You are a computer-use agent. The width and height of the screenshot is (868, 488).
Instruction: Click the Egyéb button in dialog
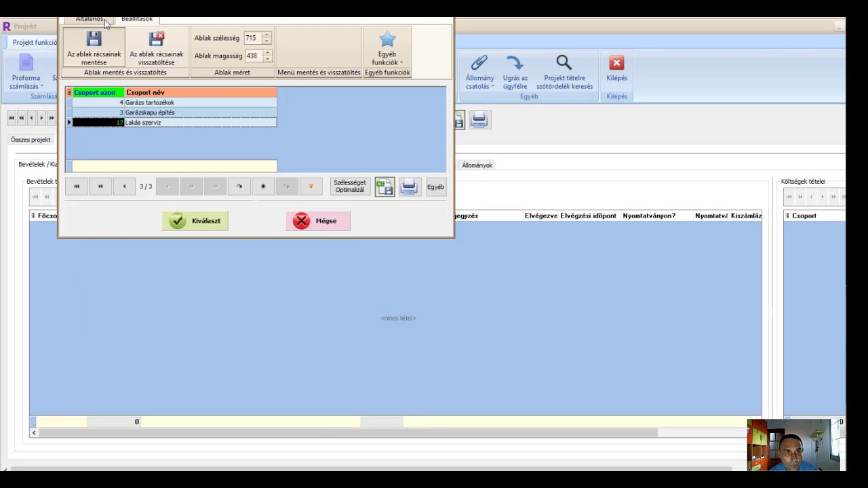(436, 187)
